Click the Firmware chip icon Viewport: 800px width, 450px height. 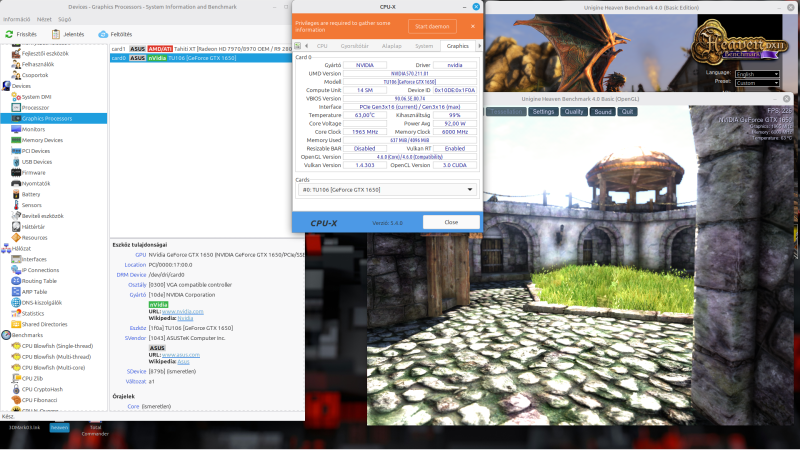pyautogui.click(x=16, y=172)
